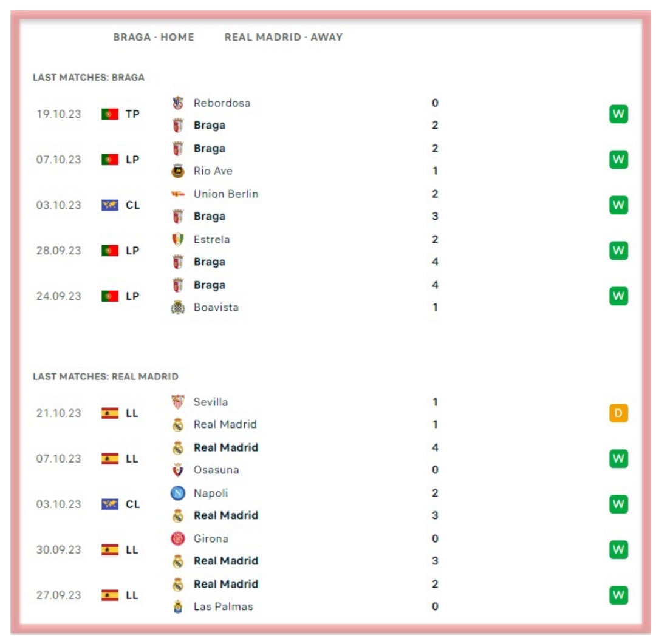Select the Real Madrid - Away tab
Viewport: 656px width, 644px height.
[284, 37]
